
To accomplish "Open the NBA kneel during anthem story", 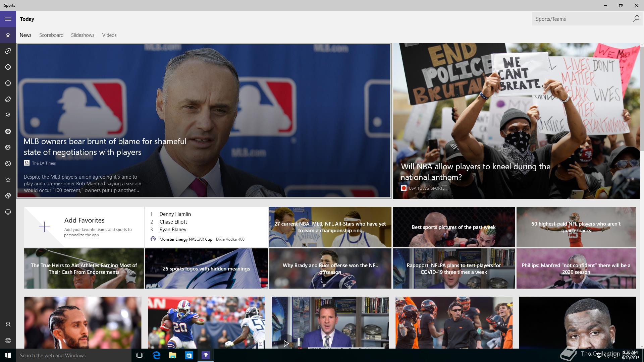I will pos(517,121).
